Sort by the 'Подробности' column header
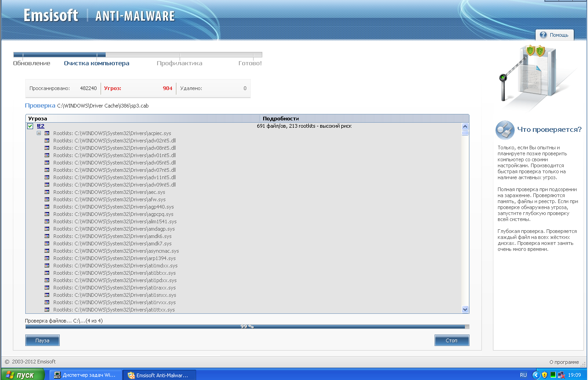The height and width of the screenshot is (380, 588). tap(365, 118)
